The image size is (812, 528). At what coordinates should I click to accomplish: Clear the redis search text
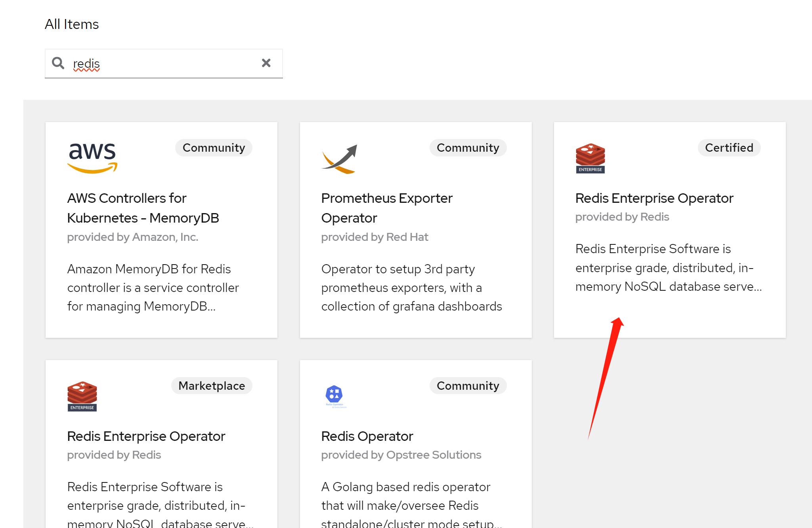pos(266,63)
